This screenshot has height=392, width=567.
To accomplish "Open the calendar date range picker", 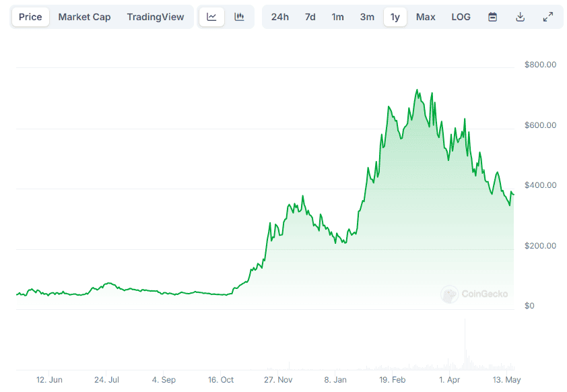I will click(x=492, y=17).
